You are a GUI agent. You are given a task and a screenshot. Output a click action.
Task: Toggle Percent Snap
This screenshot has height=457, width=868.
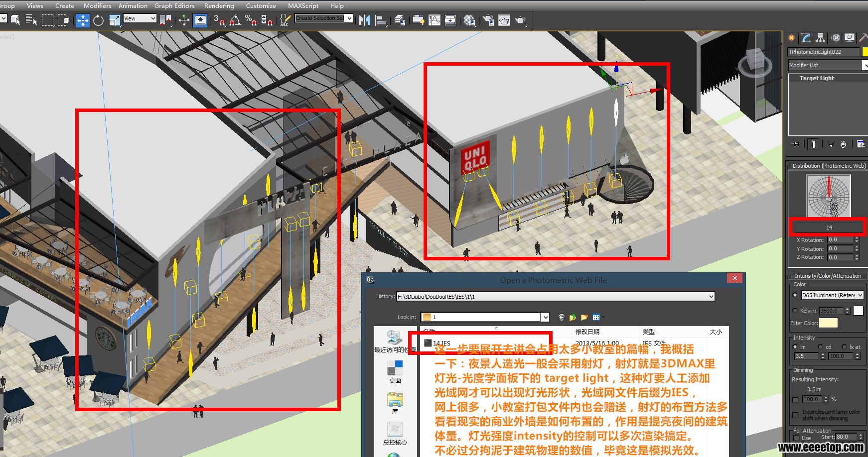(x=251, y=20)
